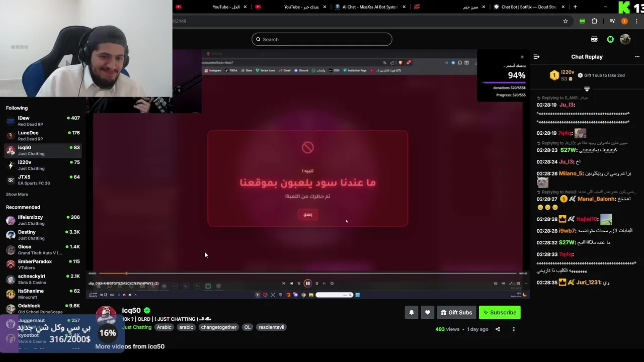Viewport: 644px width, 362px height.
Task: Click Juri_1231 username in chat
Action: 589,283
